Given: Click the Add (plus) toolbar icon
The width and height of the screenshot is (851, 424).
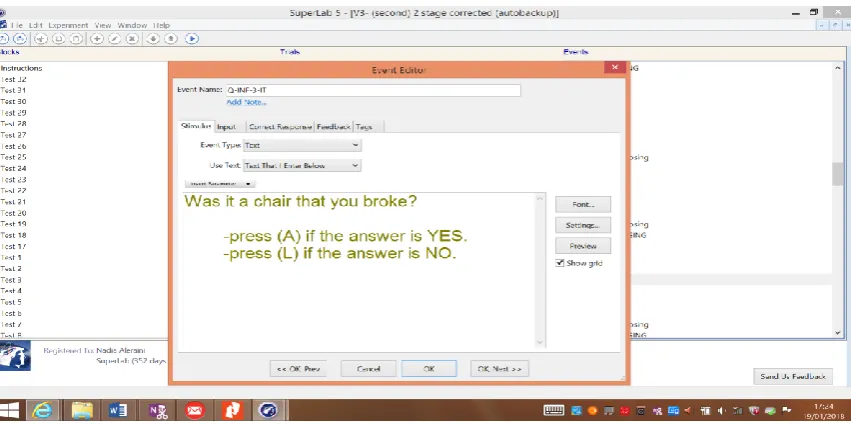Looking at the screenshot, I should (97, 39).
